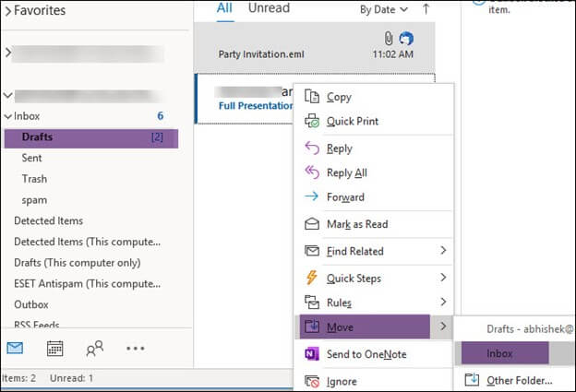
Task: Expand the Quick Steps submenu arrow
Action: (x=443, y=278)
